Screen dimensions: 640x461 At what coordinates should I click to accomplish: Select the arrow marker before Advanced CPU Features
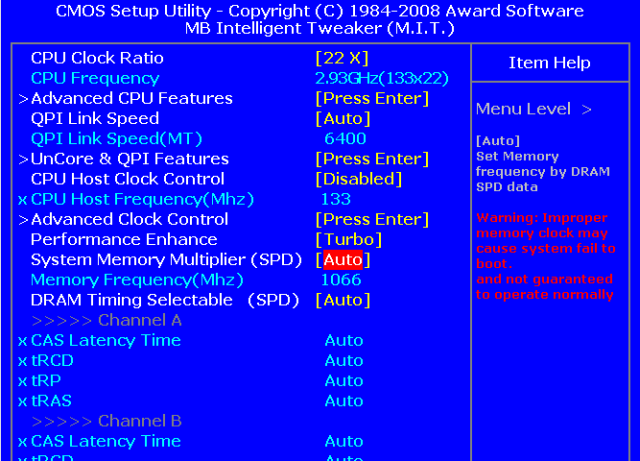click(23, 99)
